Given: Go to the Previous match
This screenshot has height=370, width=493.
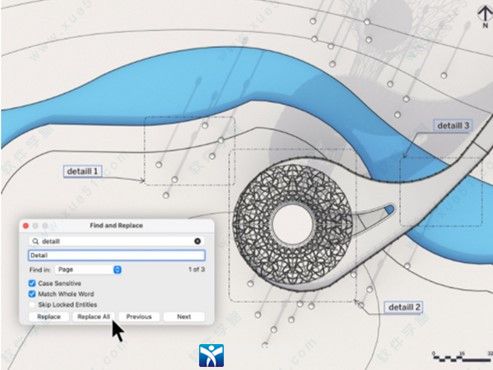Looking at the screenshot, I should point(139,317).
